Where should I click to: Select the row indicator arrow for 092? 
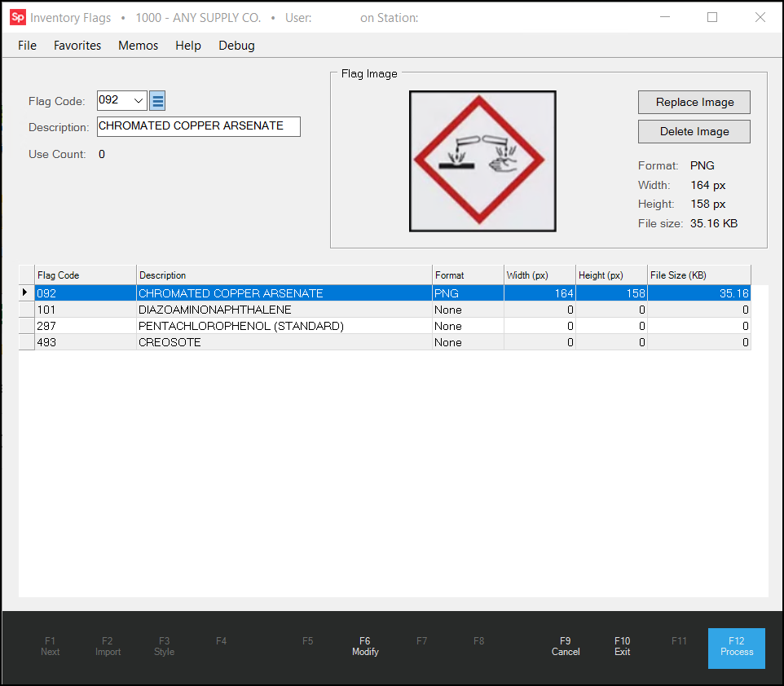pos(26,292)
